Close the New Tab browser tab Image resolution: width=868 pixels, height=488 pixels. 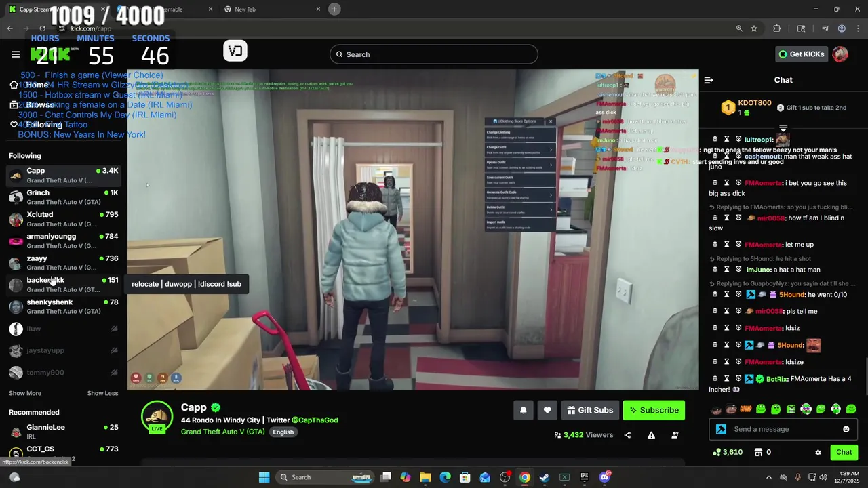318,9
